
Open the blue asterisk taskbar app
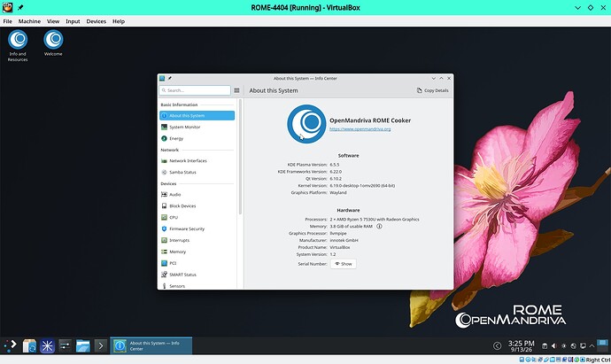click(47, 345)
